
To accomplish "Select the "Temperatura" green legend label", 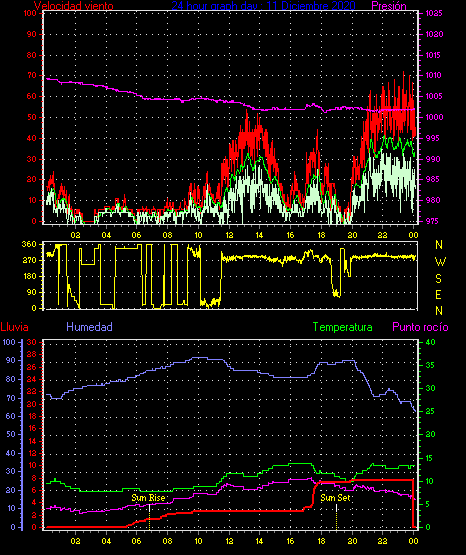I will [343, 327].
